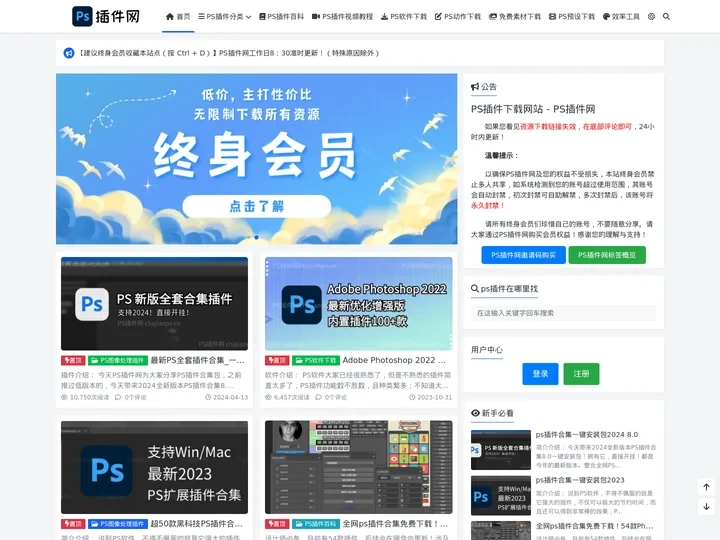Open sidebar 全网ps插件合集免费下载 54款 link
The height and width of the screenshot is (540, 720).
(594, 526)
